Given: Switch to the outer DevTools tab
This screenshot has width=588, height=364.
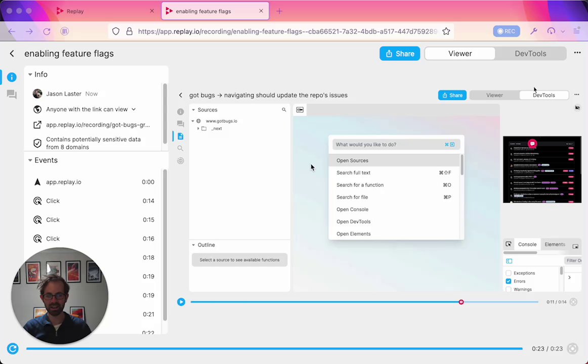Looking at the screenshot, I should pyautogui.click(x=530, y=54).
